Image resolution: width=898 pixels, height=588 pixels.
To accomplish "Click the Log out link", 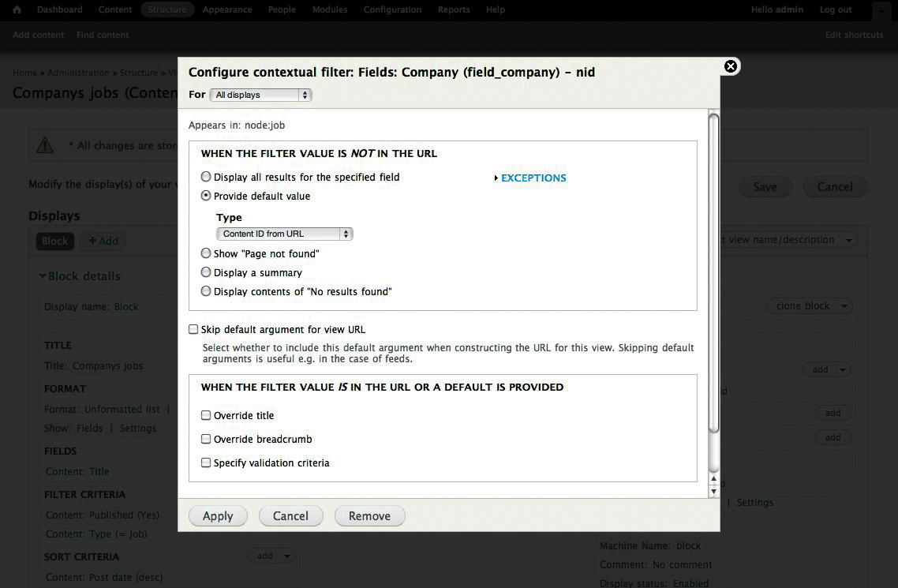I will point(836,9).
